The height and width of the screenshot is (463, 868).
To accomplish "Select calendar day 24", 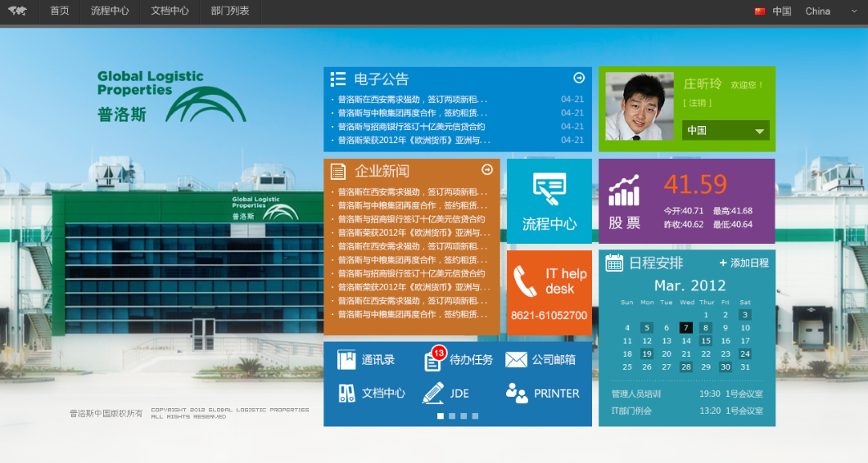I will coord(745,353).
